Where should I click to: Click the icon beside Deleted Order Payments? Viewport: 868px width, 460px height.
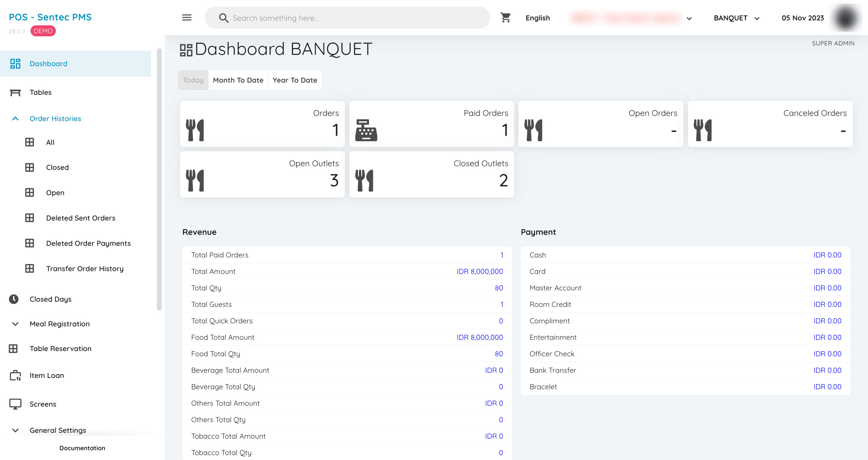[x=30, y=243]
